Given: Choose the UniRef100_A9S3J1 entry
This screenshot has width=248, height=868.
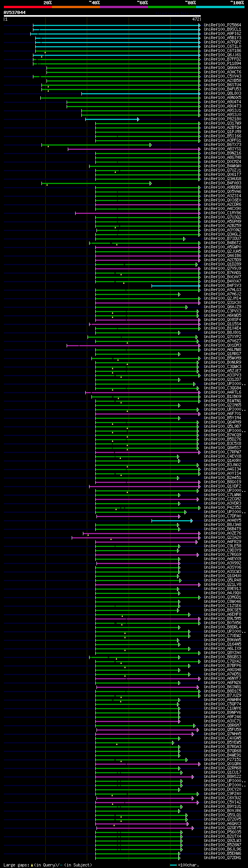Looking at the screenshot, I should click(x=222, y=111).
